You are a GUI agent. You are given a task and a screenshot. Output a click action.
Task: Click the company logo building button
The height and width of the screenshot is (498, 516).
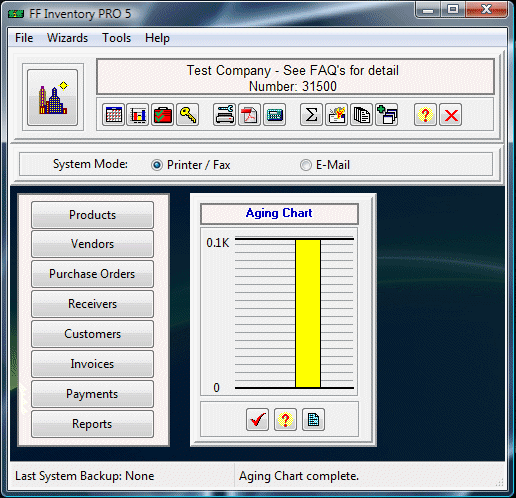pos(53,97)
